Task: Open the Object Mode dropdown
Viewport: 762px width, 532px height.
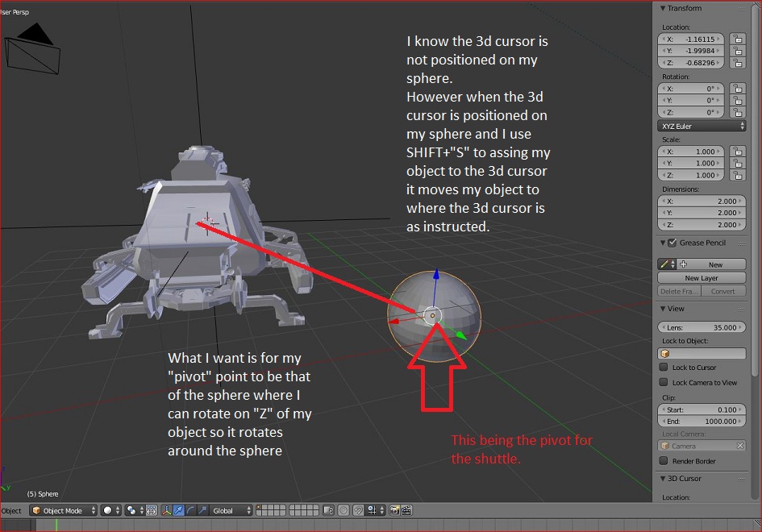Action: 63,510
